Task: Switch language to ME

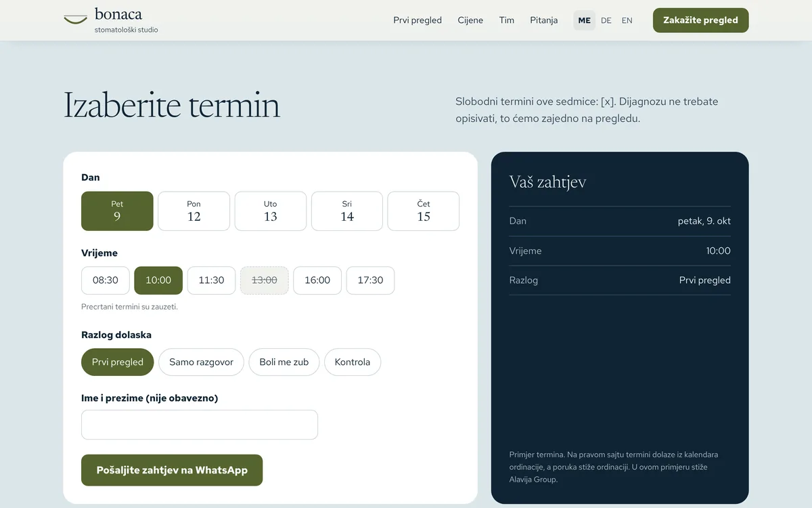Action: [x=585, y=20]
